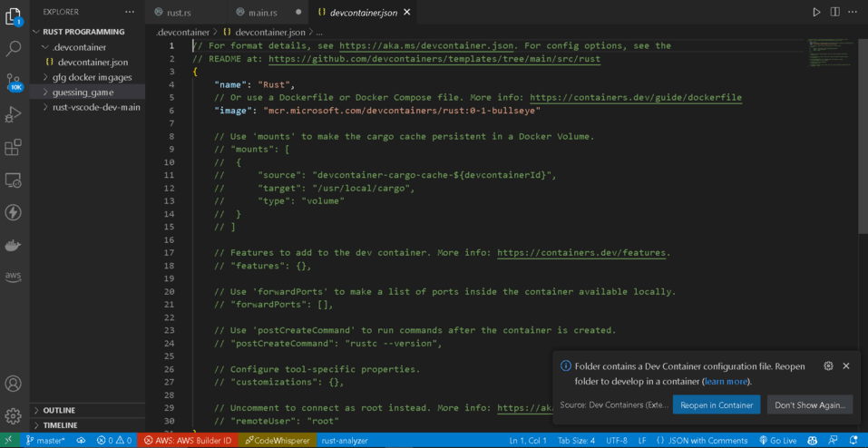Image resolution: width=868 pixels, height=448 pixels.
Task: Click the Run play icon in editor toolbar
Action: point(816,12)
